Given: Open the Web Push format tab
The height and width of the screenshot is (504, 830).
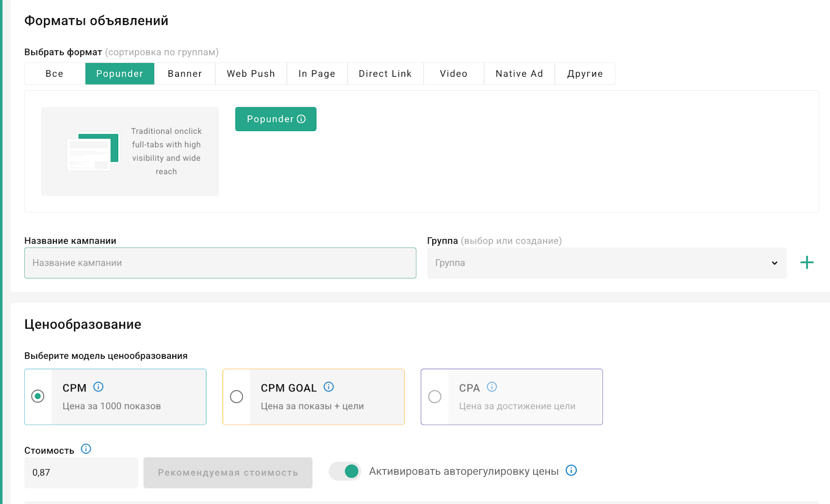Looking at the screenshot, I should coord(251,74).
